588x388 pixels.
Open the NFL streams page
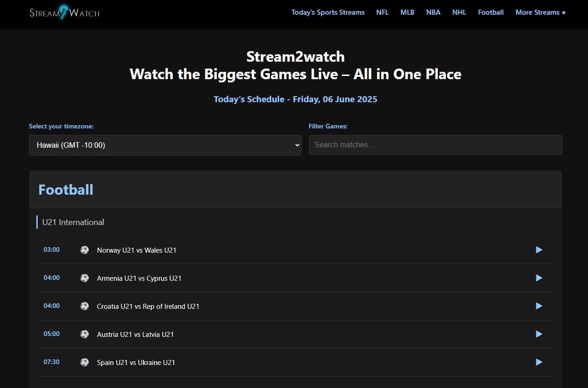382,12
